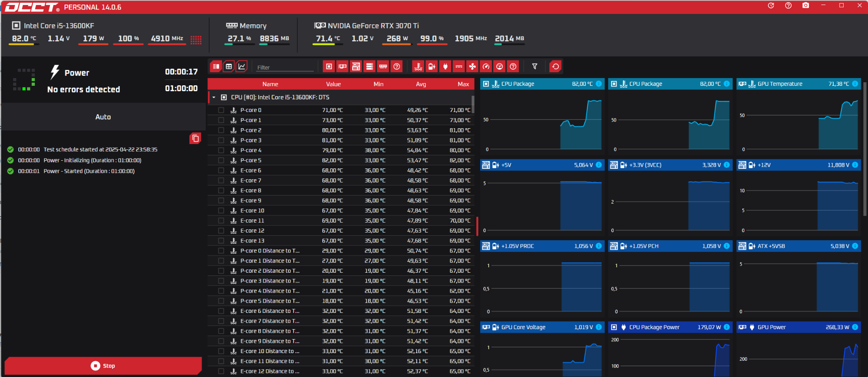Copy the test log to clipboard

[x=195, y=139]
